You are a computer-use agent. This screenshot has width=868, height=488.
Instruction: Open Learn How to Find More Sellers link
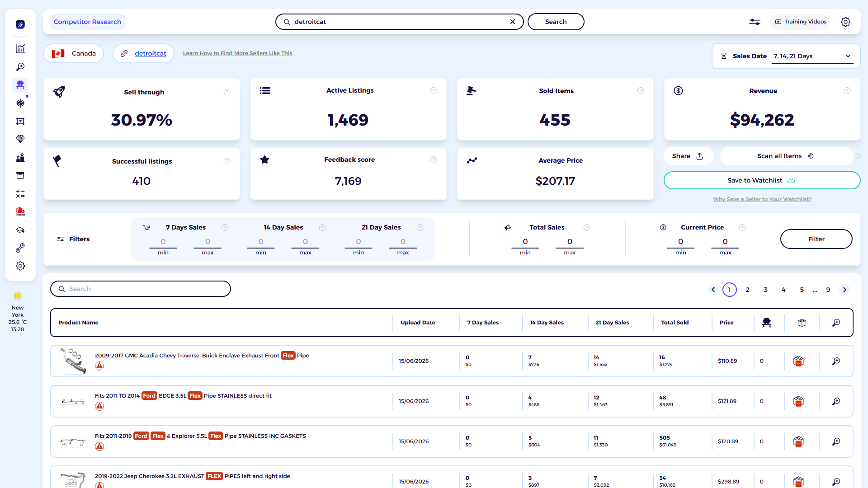[237, 53]
